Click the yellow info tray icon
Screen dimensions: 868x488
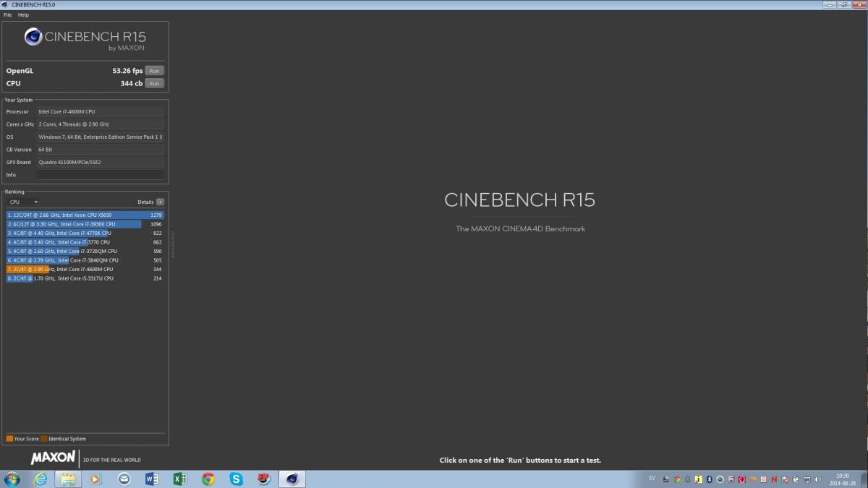click(698, 479)
